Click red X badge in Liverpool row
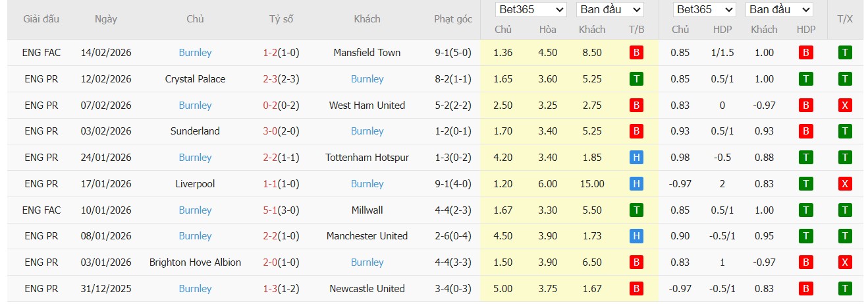This screenshot has width=868, height=304. click(x=845, y=184)
